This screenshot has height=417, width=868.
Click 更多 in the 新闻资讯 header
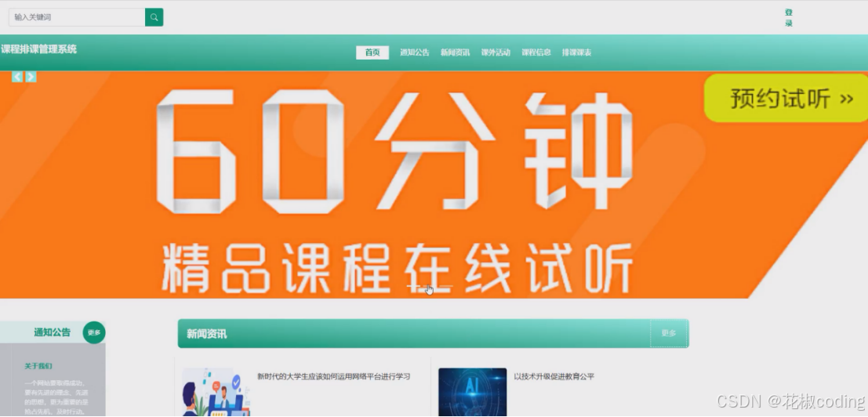(x=669, y=333)
